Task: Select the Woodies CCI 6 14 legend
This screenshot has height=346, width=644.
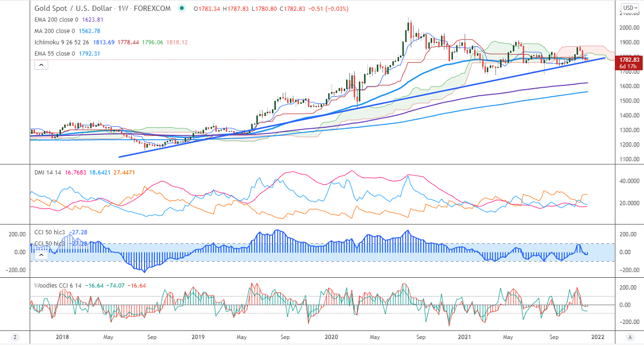Action: coord(58,286)
